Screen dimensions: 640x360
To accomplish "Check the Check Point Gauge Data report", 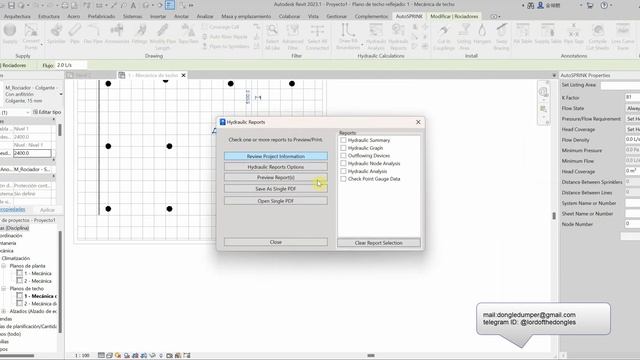I will click(x=343, y=179).
